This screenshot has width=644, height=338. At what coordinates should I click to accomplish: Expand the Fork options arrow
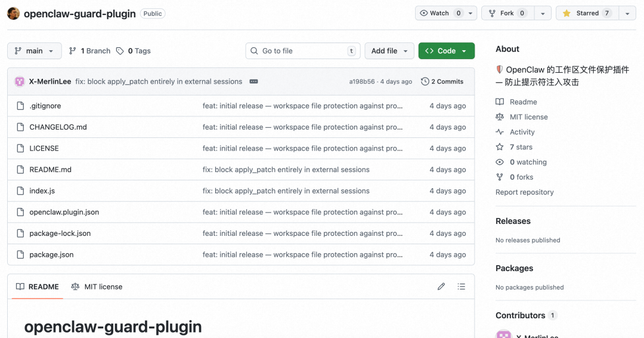(542, 13)
